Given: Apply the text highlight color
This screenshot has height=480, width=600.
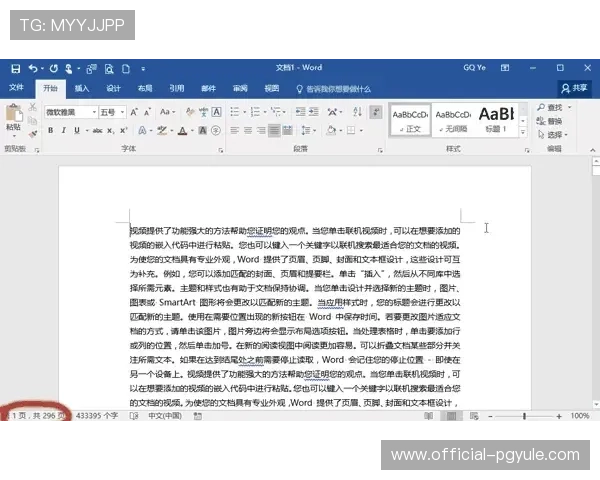Looking at the screenshot, I should tap(162, 131).
